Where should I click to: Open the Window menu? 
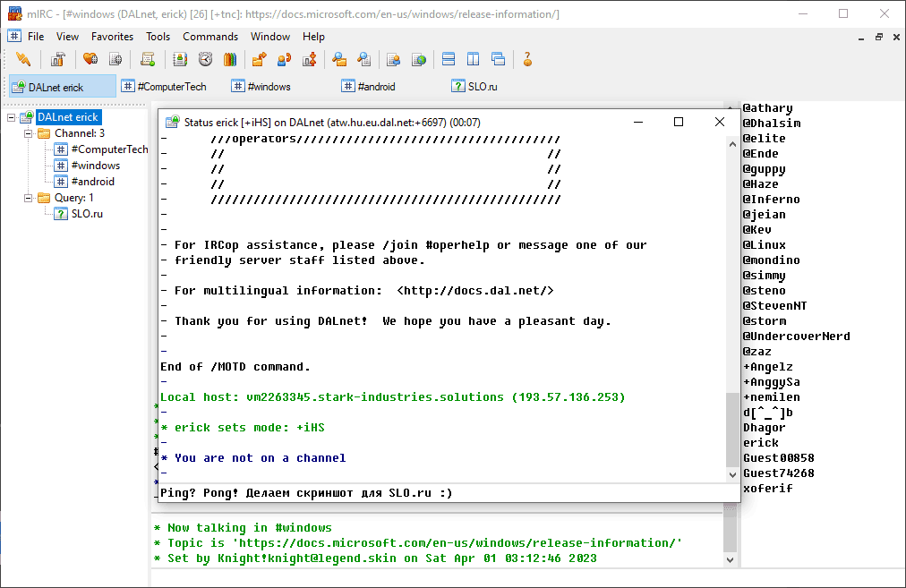(269, 37)
